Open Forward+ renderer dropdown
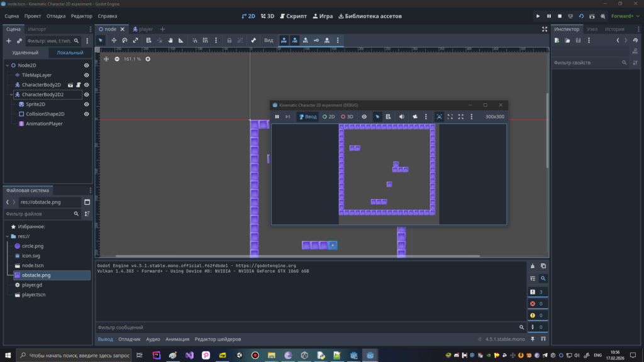 click(x=625, y=16)
